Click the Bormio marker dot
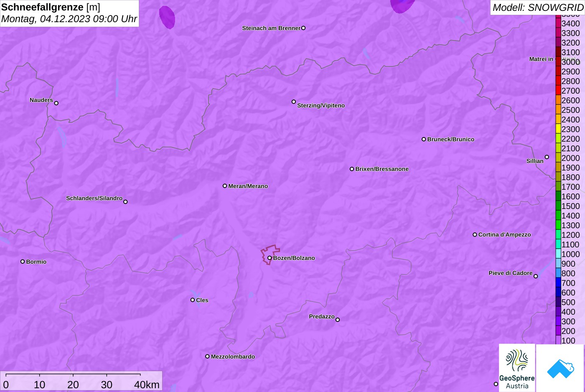The width and height of the screenshot is (585, 392). tap(23, 262)
